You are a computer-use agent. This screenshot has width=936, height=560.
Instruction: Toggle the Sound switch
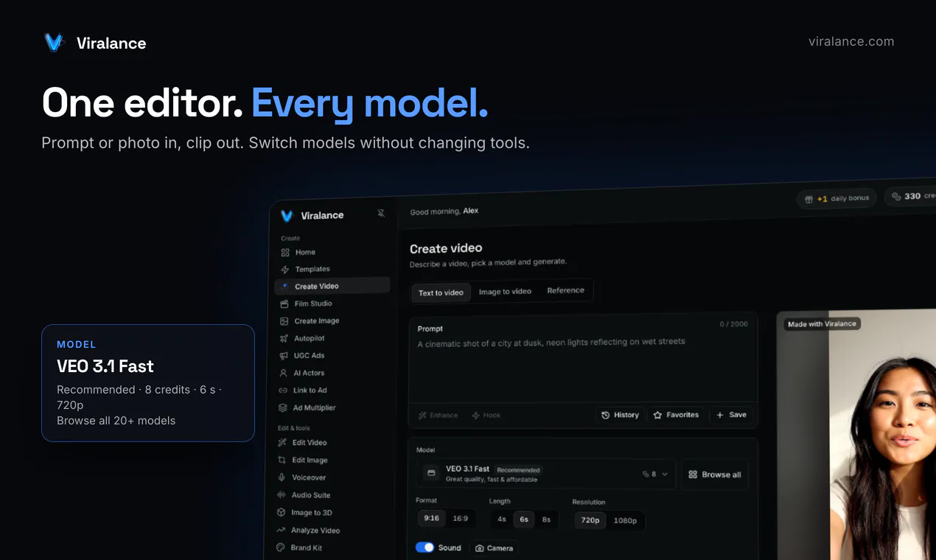coord(425,547)
